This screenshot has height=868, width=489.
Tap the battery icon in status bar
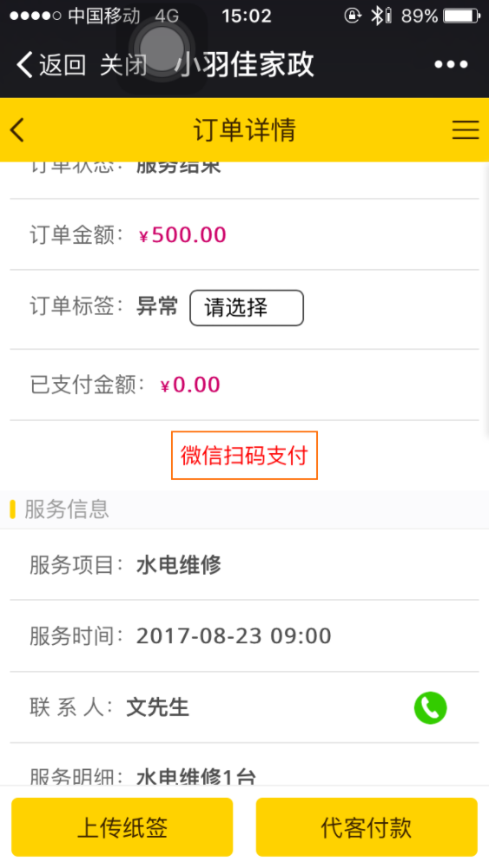(x=462, y=16)
